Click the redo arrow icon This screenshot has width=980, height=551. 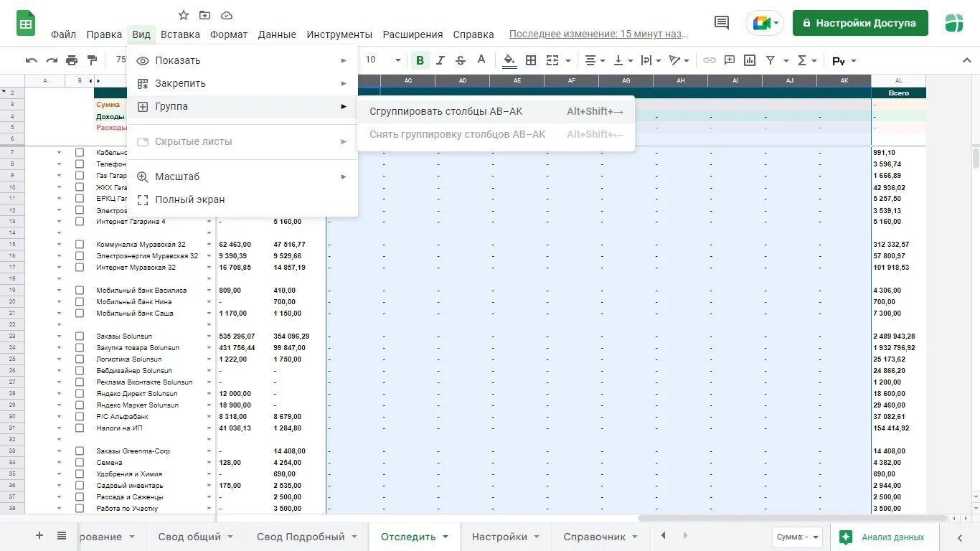52,60
